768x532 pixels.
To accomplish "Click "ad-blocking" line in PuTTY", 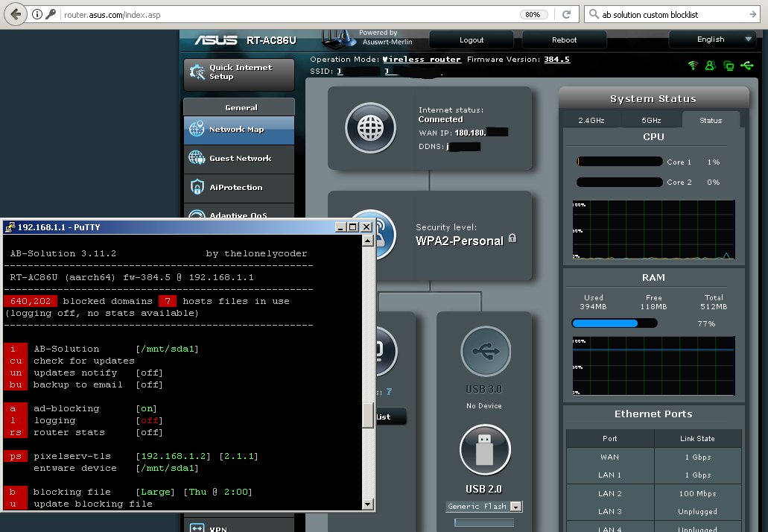I will coord(66,408).
